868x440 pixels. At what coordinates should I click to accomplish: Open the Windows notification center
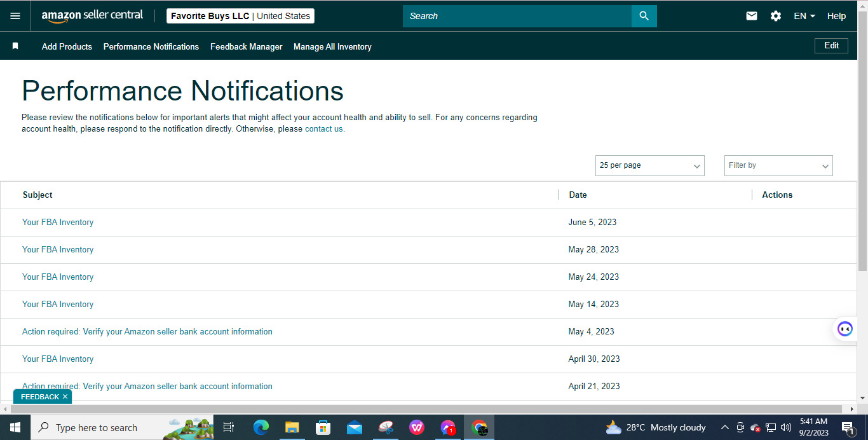[848, 427]
